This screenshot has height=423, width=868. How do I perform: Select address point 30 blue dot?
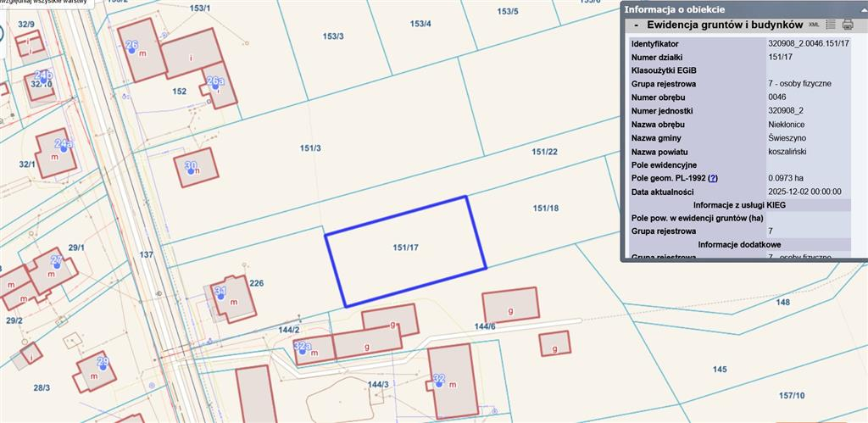coord(191,170)
